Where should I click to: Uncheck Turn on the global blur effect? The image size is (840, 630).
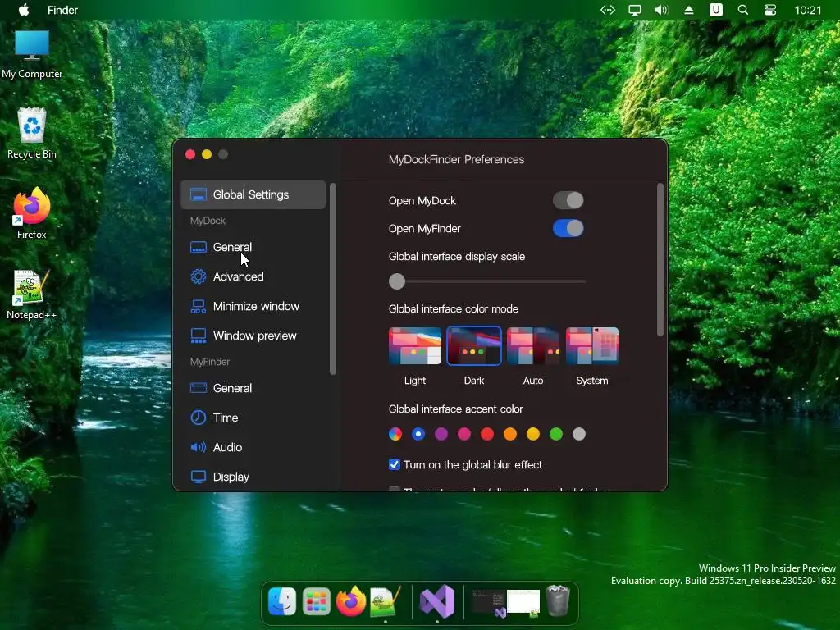point(395,464)
